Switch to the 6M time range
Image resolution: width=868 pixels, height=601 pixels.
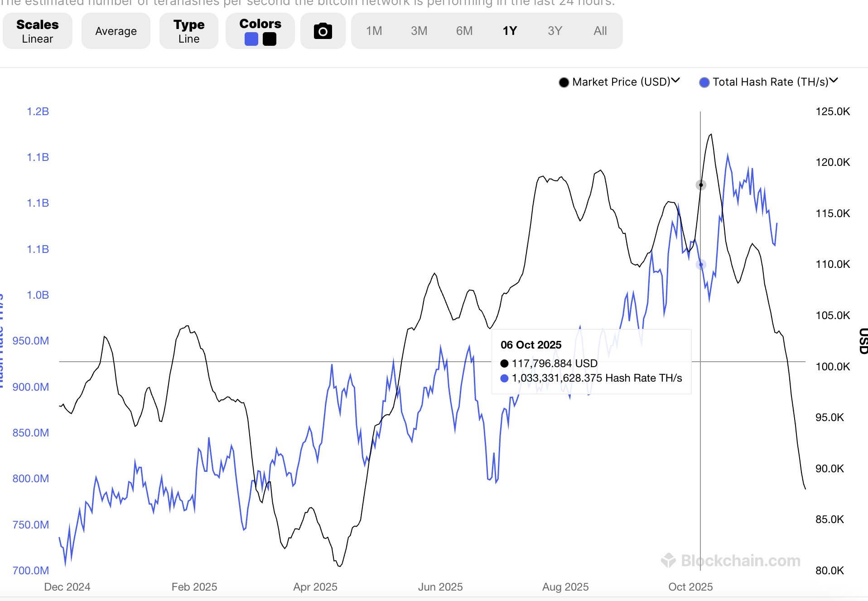tap(464, 31)
